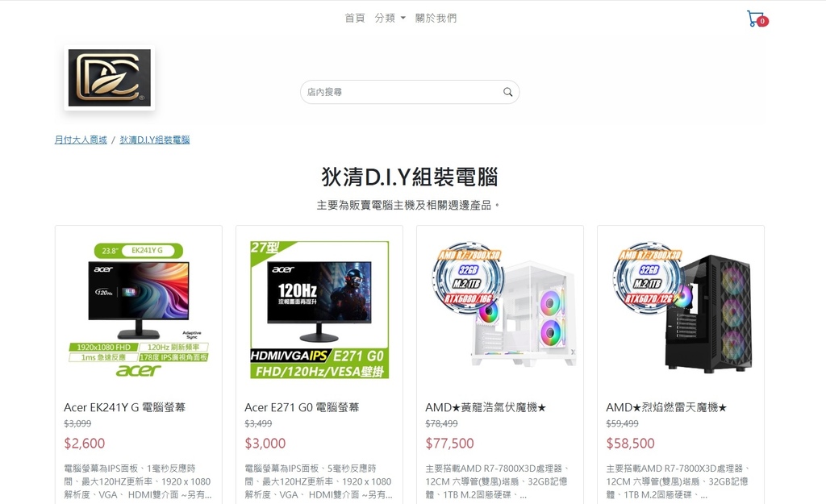Screen dimensions: 826x504
Task: Click the red cart item count badge
Action: tap(762, 22)
